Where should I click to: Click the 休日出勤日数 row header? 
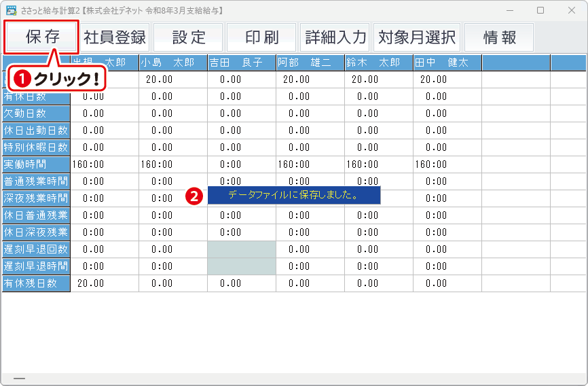point(36,130)
